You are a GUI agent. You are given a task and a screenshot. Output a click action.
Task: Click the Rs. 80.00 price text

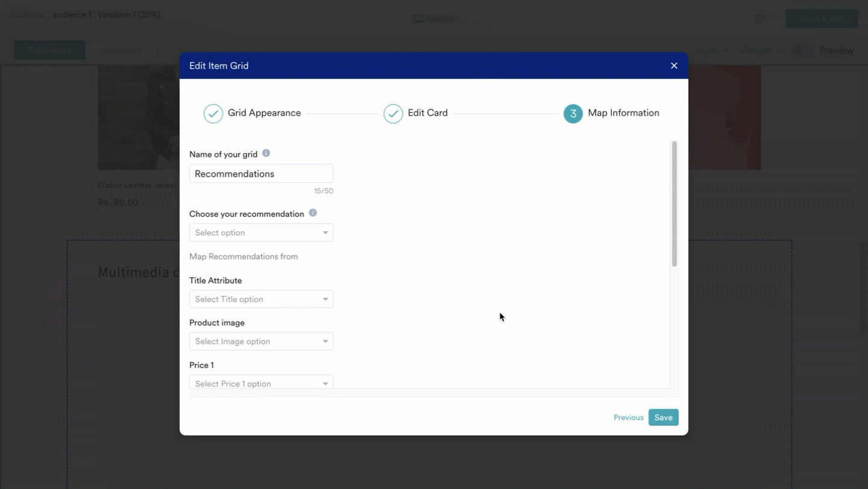click(x=118, y=202)
